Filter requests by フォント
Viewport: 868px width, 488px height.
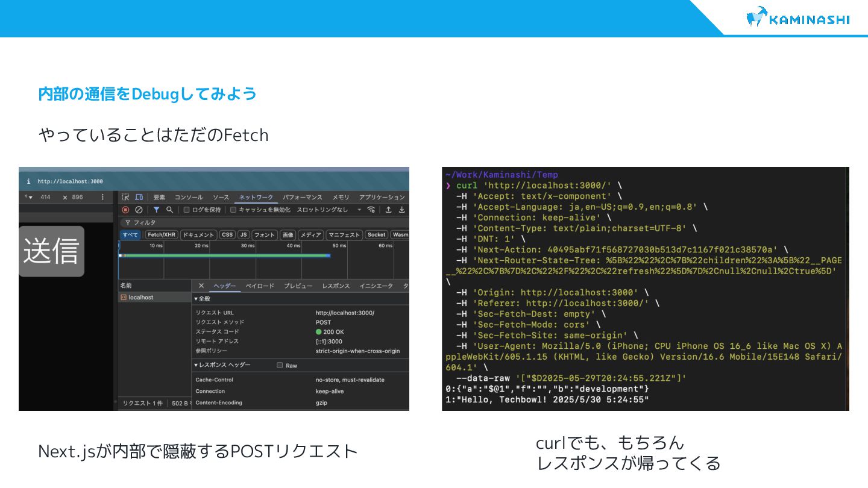tap(265, 235)
